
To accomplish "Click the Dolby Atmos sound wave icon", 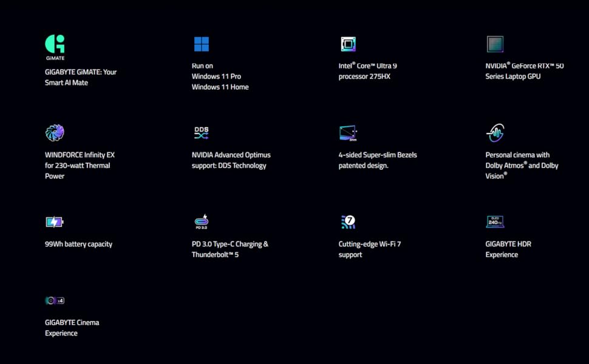I will pyautogui.click(x=495, y=133).
